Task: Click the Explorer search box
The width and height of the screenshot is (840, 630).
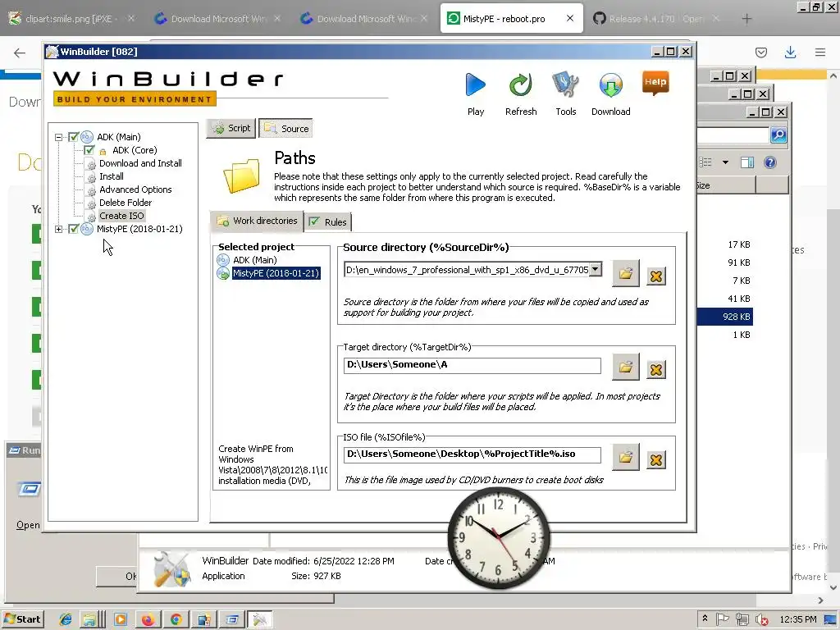Action: pos(733,135)
